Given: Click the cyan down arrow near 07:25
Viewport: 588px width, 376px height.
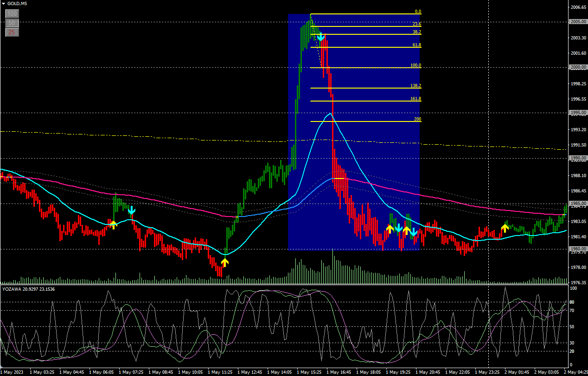Looking at the screenshot, I should [132, 211].
